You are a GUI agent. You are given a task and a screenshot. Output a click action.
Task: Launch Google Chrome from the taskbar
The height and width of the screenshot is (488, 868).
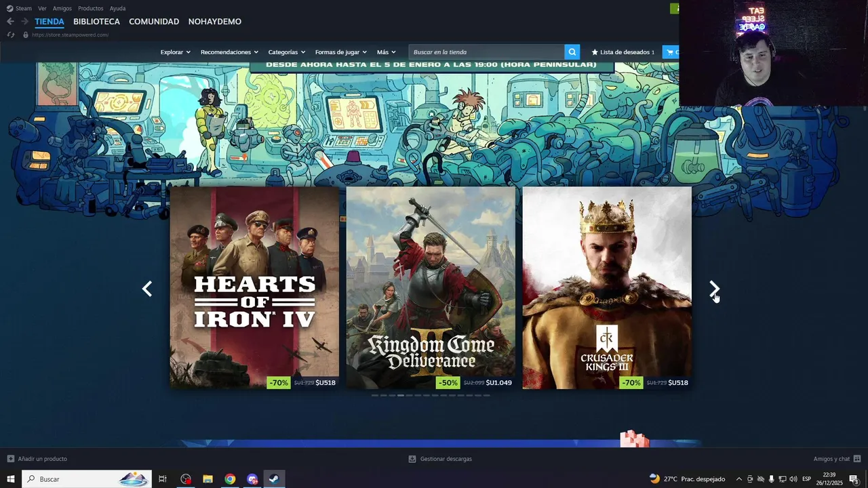(x=230, y=479)
